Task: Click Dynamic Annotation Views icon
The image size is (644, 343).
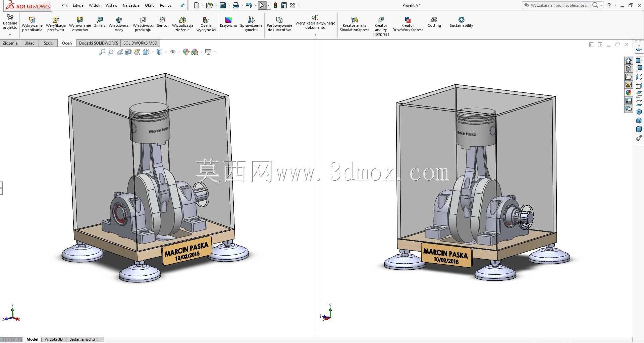Action: [137, 52]
